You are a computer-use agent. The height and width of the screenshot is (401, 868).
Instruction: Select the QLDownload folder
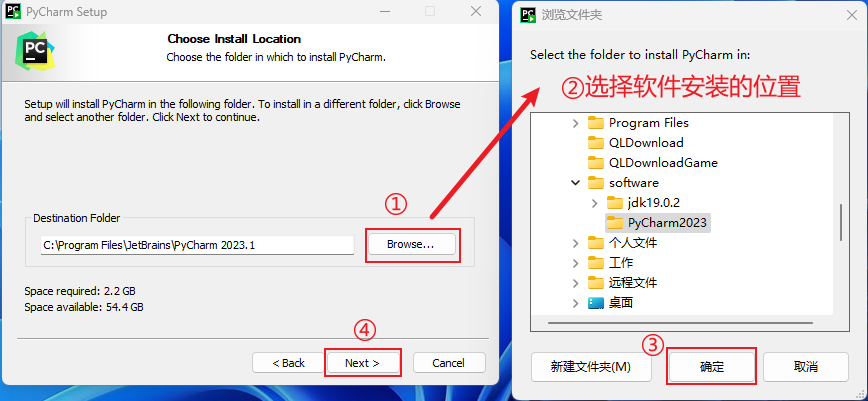coord(636,142)
